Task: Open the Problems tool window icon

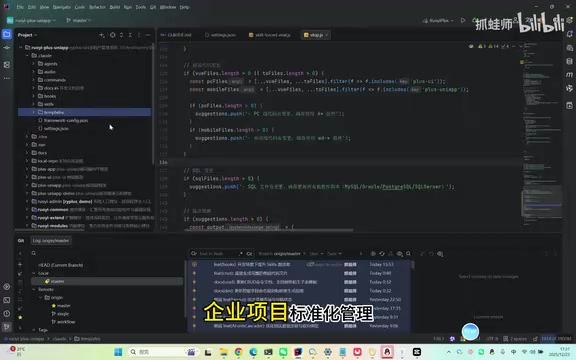Action: click(7, 313)
